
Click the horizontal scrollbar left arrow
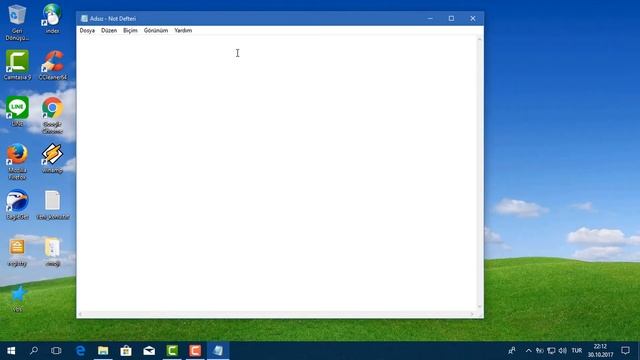point(80,314)
